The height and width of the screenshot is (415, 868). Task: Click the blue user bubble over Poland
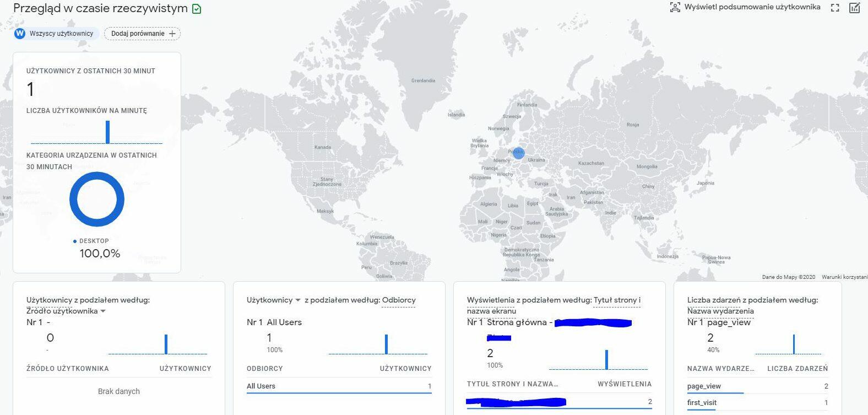(518, 153)
